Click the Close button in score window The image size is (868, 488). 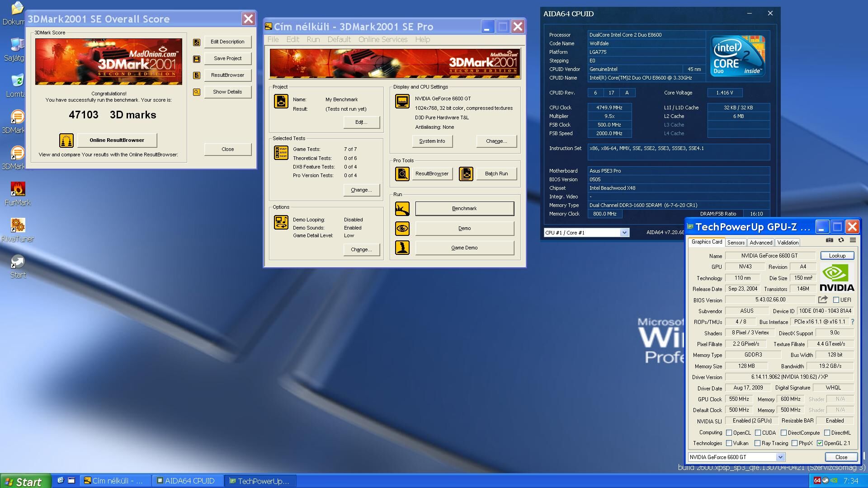[x=227, y=150]
